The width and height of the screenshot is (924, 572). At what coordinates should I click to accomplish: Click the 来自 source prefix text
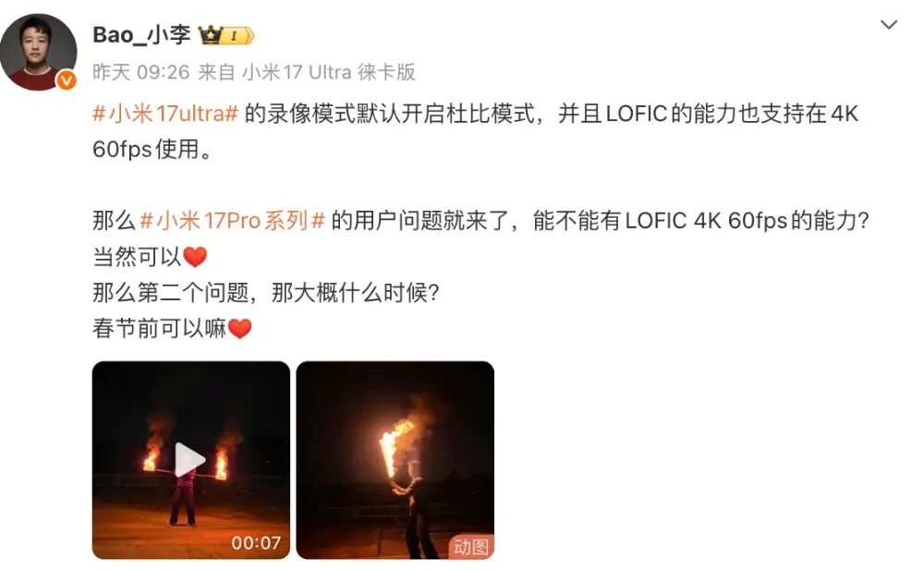(x=216, y=72)
